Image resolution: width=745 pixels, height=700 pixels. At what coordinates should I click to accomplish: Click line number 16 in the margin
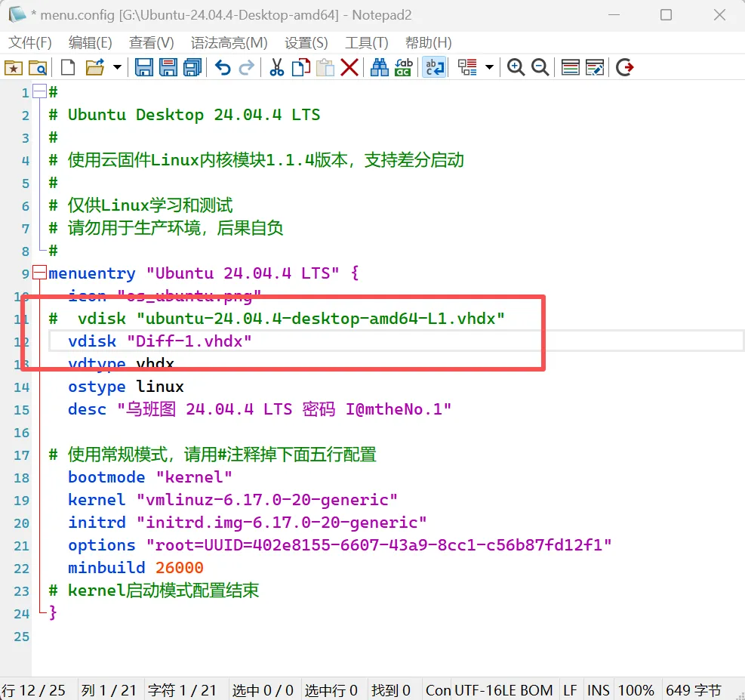click(x=21, y=433)
